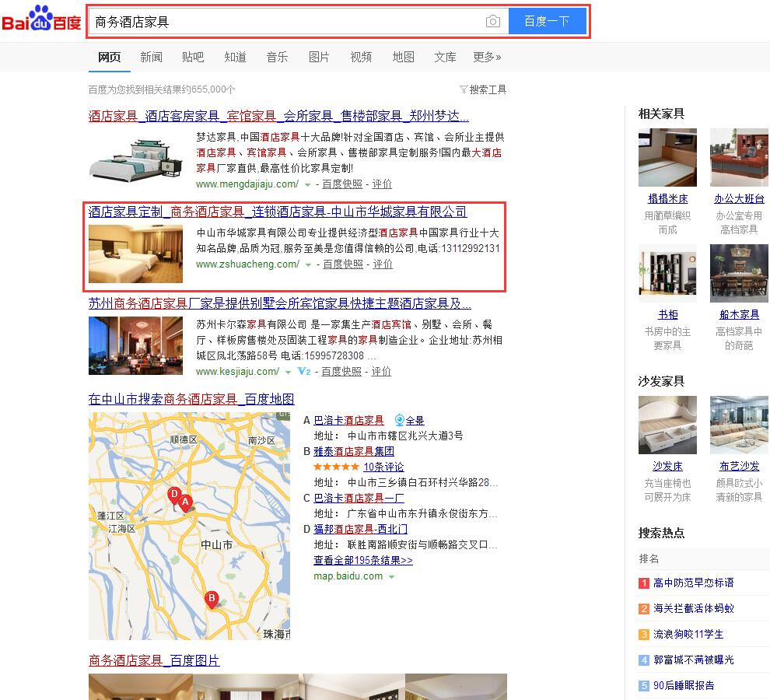Open 查看全部195条结果 link
The image size is (770, 700).
click(362, 560)
